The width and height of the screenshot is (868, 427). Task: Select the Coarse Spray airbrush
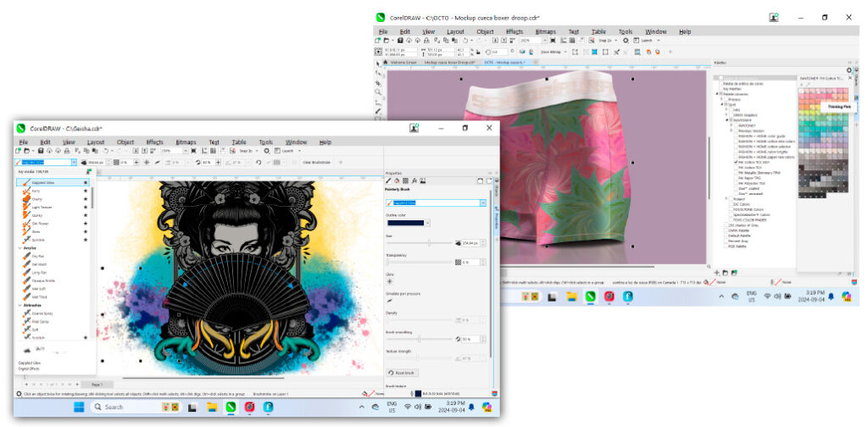pos(41,313)
